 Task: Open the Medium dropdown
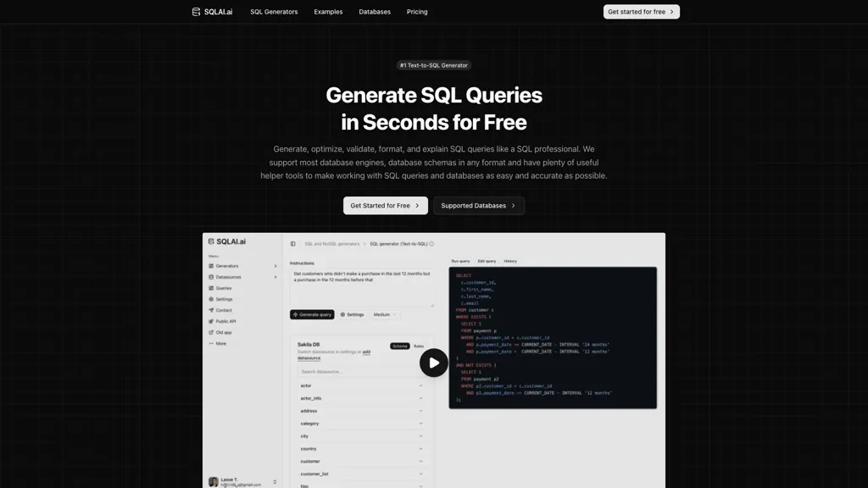pyautogui.click(x=385, y=314)
